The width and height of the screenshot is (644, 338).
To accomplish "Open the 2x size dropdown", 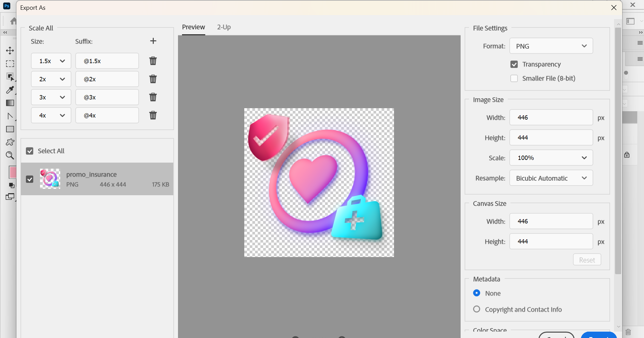I will click(x=51, y=79).
